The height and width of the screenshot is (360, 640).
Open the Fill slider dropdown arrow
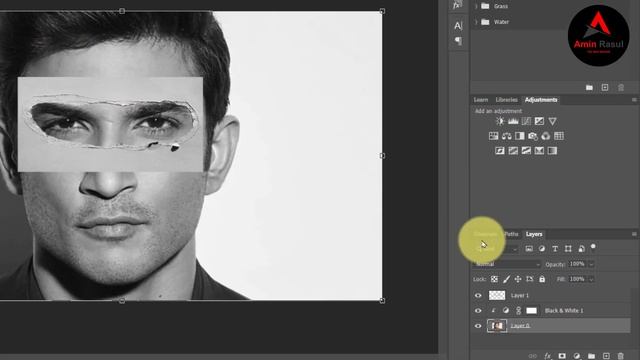coord(591,279)
